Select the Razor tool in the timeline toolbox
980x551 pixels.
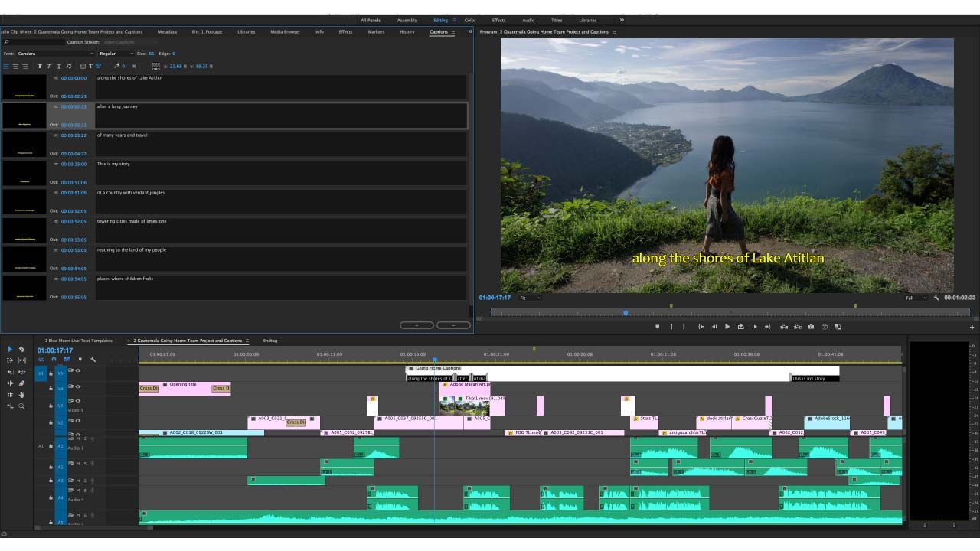(x=21, y=349)
